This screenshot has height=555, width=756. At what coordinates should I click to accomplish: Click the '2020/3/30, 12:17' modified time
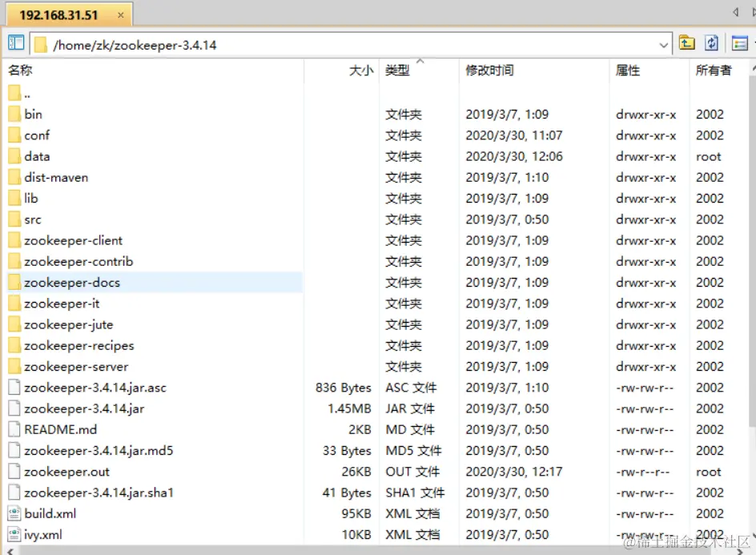514,472
